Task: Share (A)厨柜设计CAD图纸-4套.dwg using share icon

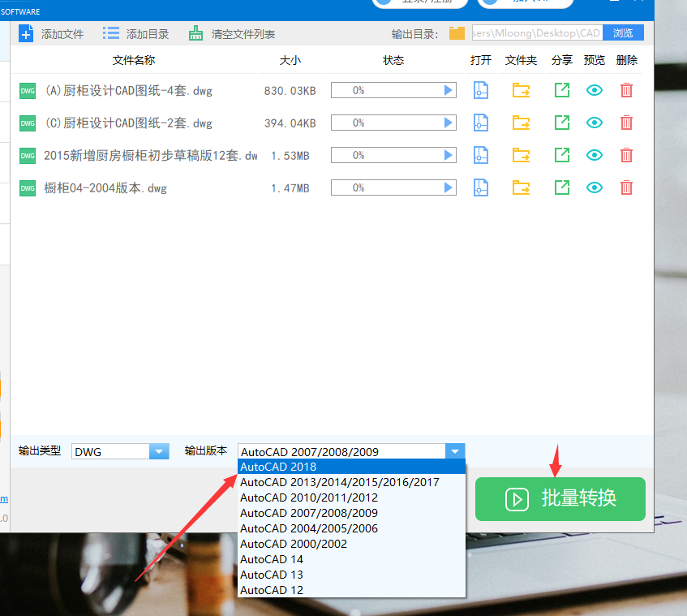Action: (x=562, y=90)
